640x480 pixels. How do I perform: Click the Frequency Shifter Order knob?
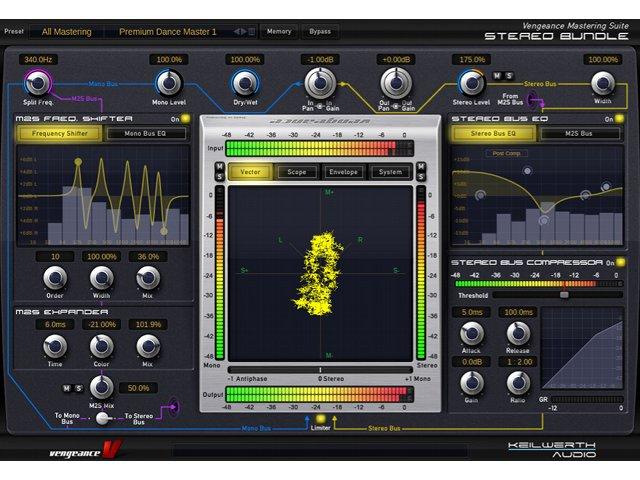click(55, 278)
